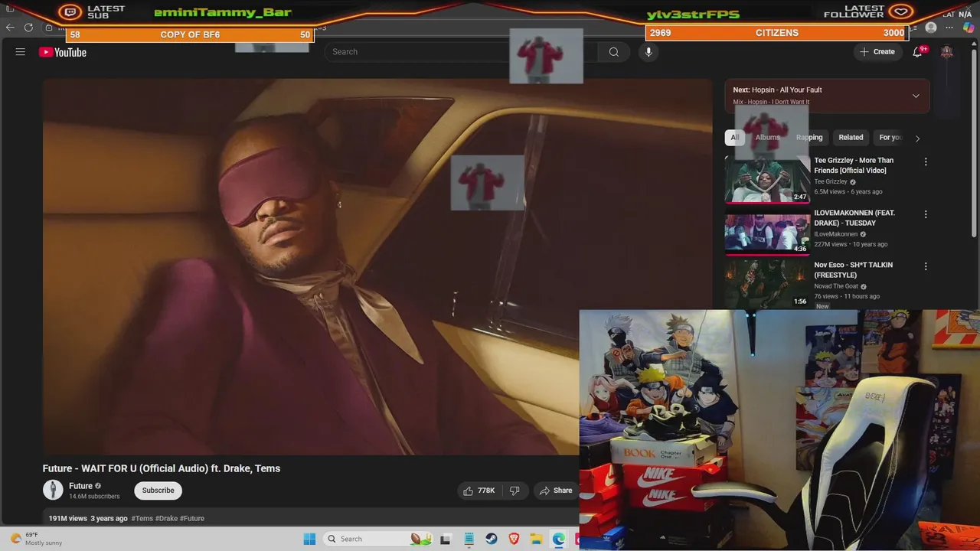Viewport: 980px width, 551px height.
Task: Open Novad The Goat channel name
Action: 836,286
